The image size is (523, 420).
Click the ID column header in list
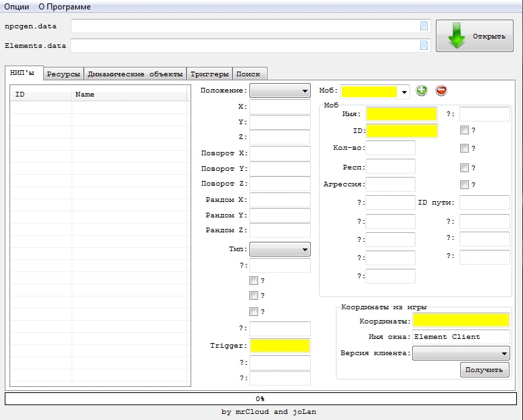click(x=41, y=95)
